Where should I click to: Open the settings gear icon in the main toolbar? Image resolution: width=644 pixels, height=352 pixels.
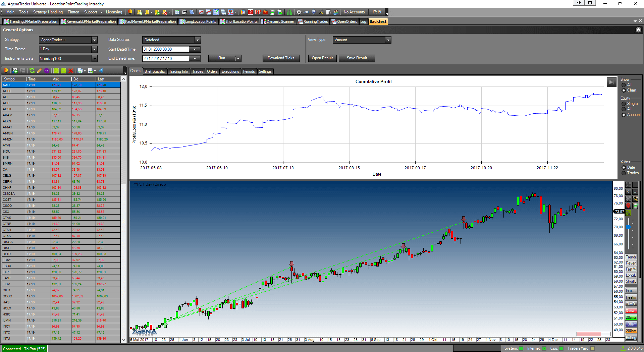299,12
